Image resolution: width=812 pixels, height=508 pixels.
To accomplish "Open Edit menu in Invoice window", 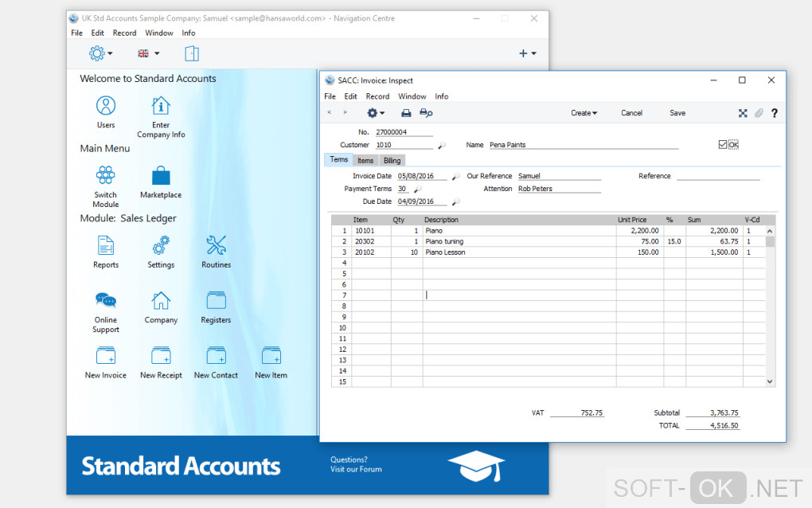I will [350, 96].
